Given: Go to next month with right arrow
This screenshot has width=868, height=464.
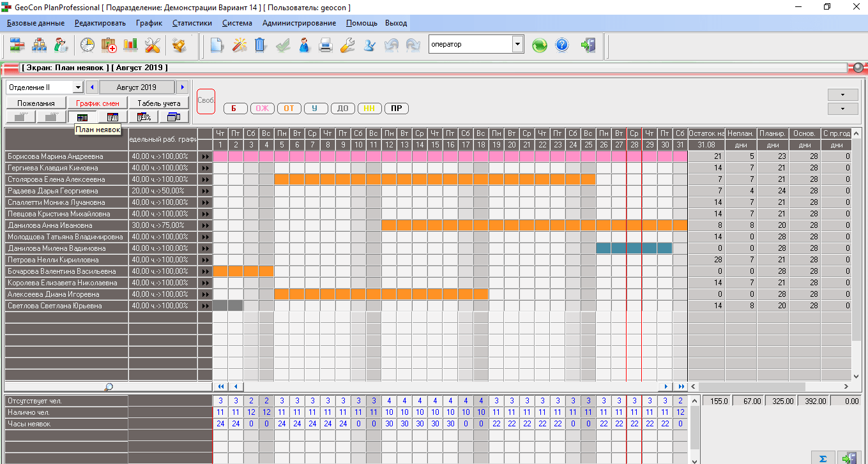Looking at the screenshot, I should click(182, 87).
